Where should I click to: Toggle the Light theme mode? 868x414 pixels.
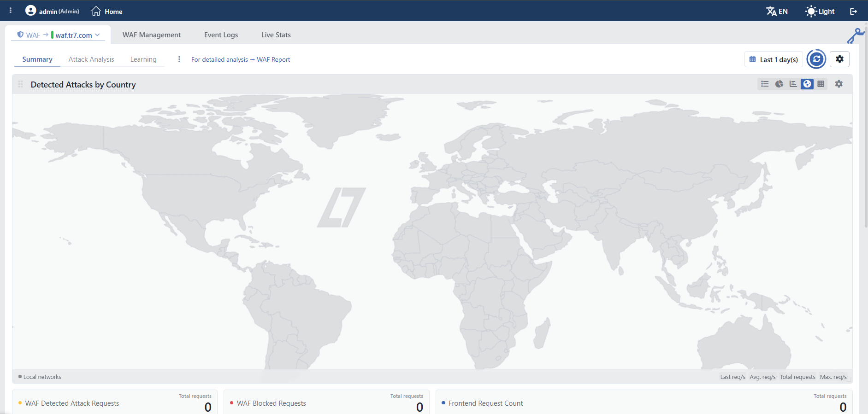pyautogui.click(x=820, y=11)
